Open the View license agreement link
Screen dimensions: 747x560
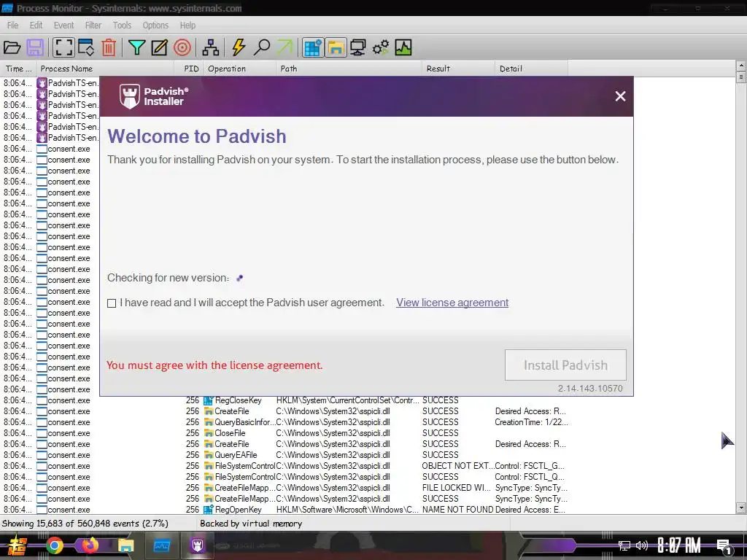point(452,303)
